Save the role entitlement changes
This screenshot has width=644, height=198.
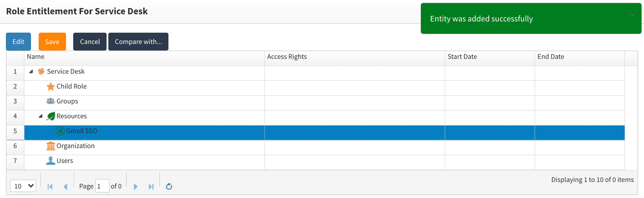pyautogui.click(x=52, y=42)
